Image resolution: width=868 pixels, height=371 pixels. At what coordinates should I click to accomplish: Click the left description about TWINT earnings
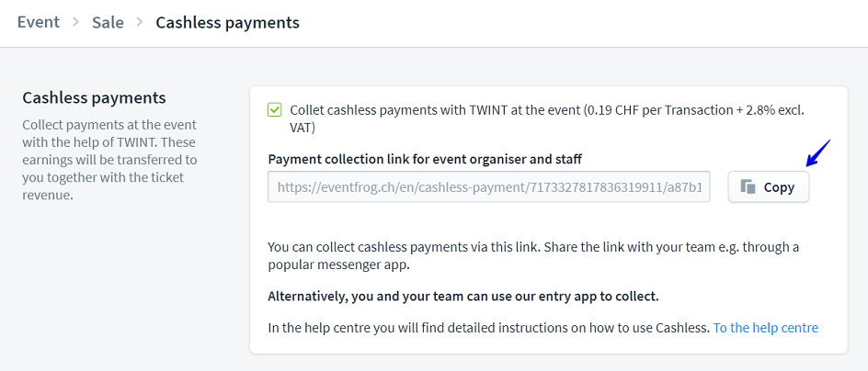coord(109,159)
